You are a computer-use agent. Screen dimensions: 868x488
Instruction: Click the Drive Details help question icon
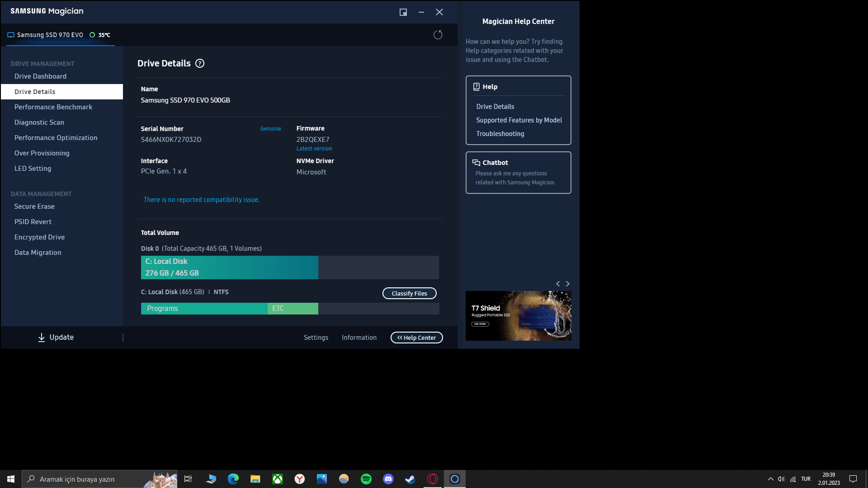click(x=200, y=63)
